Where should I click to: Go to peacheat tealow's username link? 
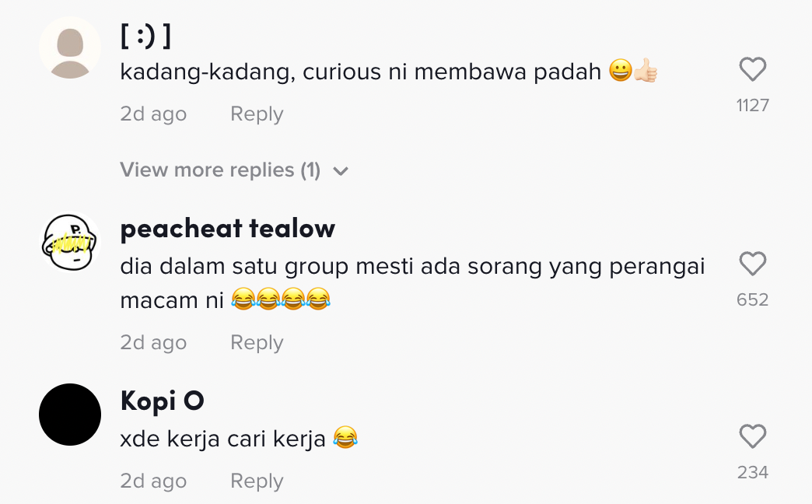[x=228, y=229]
